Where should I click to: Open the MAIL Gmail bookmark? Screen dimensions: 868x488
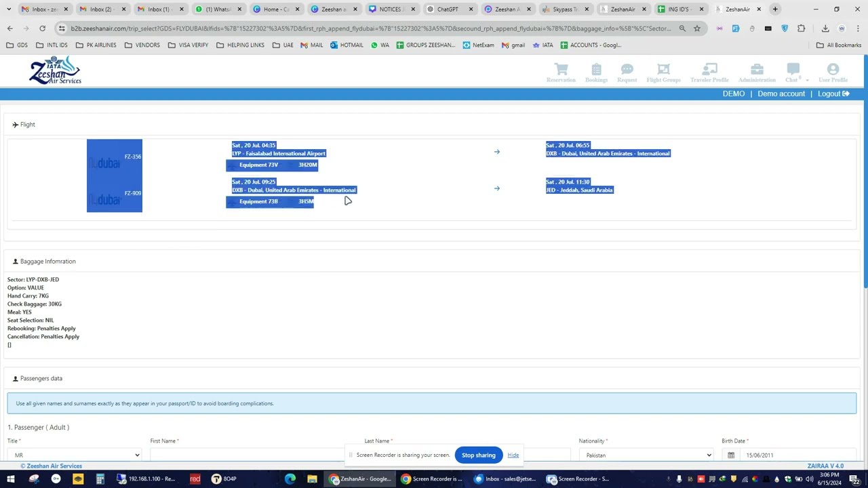pyautogui.click(x=311, y=45)
